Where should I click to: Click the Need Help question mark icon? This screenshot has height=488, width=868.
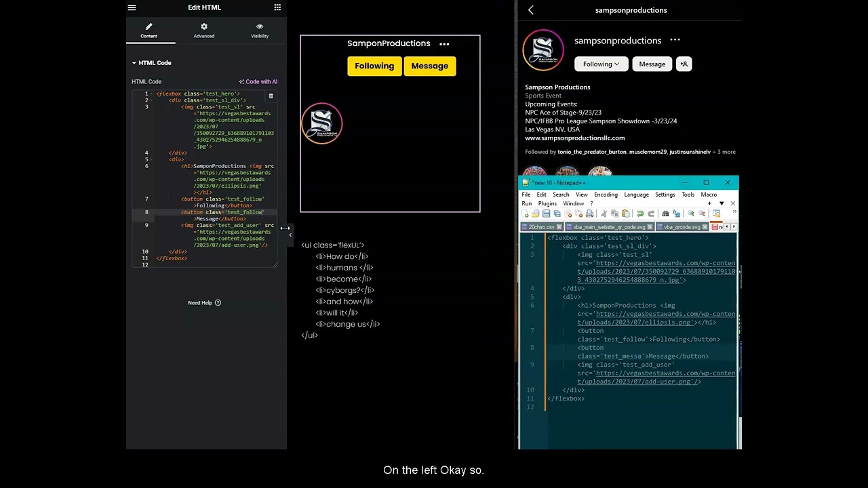click(x=218, y=302)
